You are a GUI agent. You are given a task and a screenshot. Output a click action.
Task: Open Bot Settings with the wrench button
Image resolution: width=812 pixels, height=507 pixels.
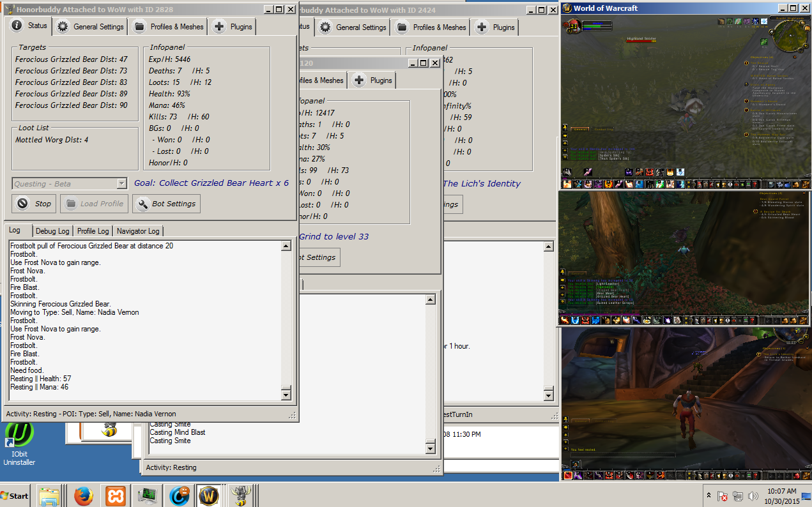[166, 204]
